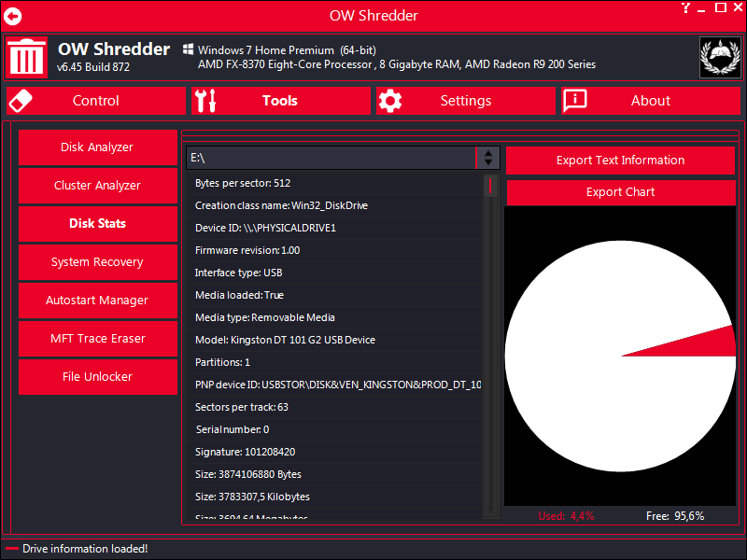Click the 'Used: 4,4%' label
Viewport: 747px width, 560px height.
[x=566, y=516]
